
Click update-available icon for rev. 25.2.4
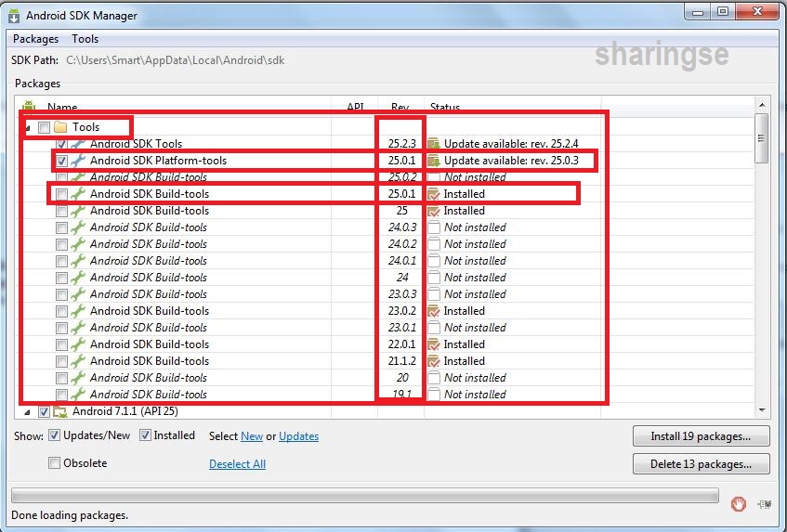point(434,145)
